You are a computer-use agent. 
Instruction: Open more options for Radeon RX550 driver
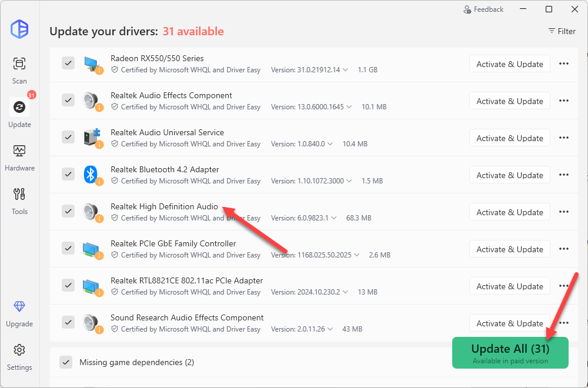(x=564, y=63)
